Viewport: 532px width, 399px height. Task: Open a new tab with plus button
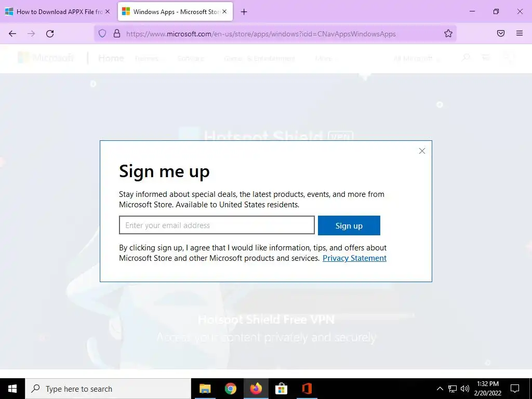click(x=244, y=12)
